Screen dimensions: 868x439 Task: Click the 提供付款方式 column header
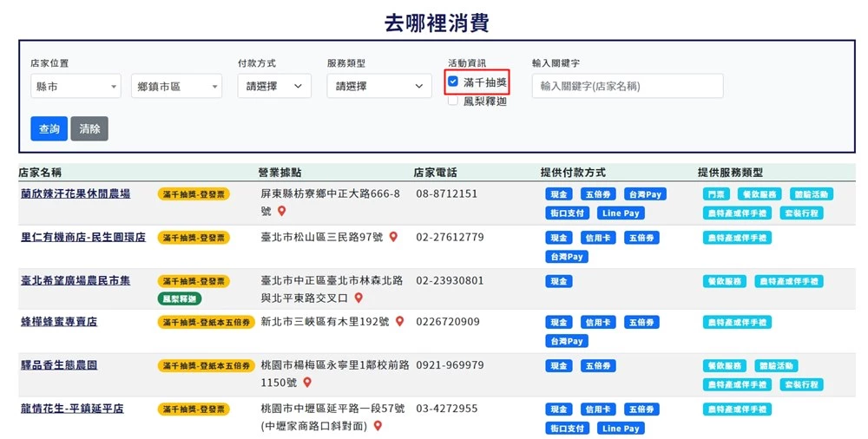click(x=573, y=173)
